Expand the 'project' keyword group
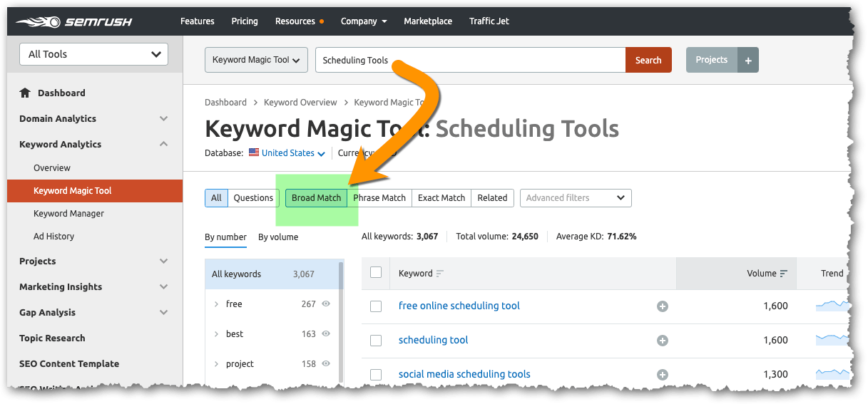Image resolution: width=868 pixels, height=404 pixels. point(216,364)
